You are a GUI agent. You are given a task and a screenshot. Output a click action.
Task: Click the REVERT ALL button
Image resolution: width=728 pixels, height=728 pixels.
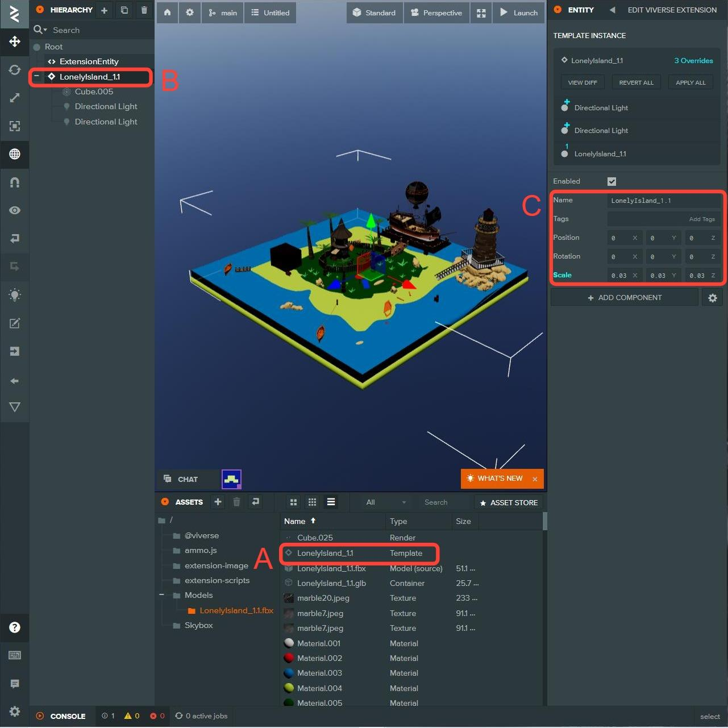636,82
